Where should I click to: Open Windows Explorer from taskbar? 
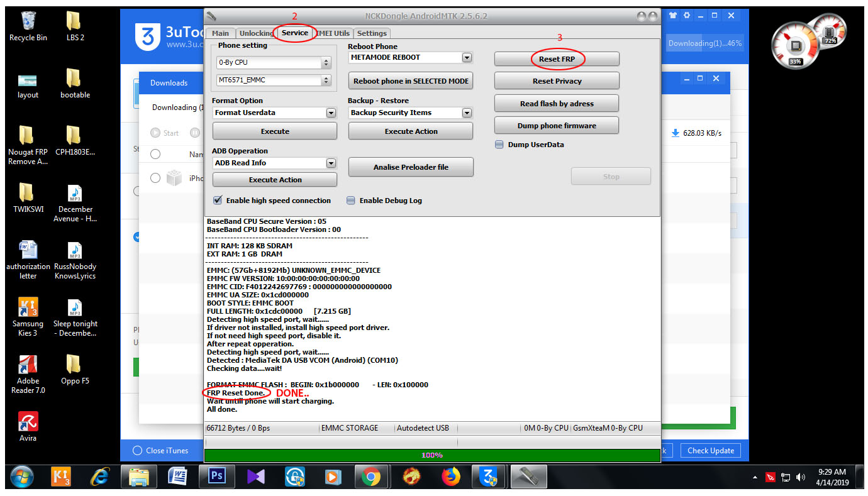[x=138, y=478]
